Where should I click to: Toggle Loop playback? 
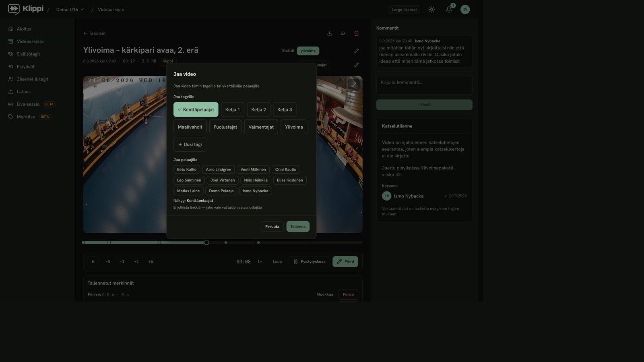[277, 261]
